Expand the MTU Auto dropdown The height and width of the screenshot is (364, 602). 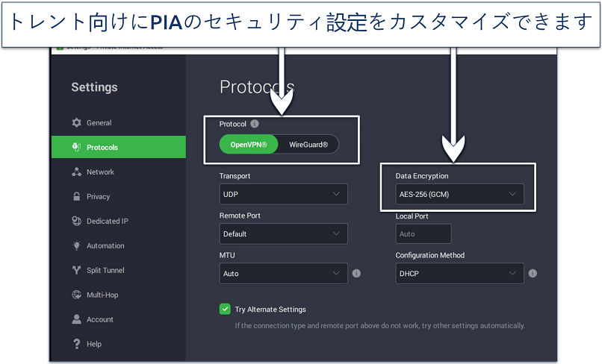click(283, 274)
